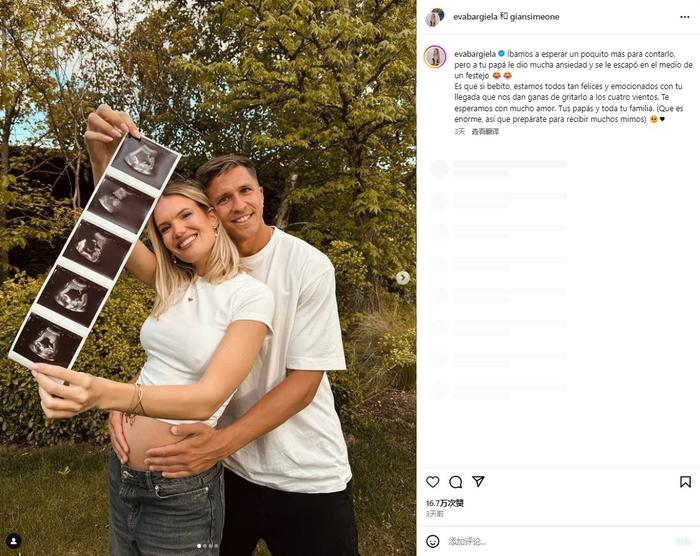Open evabargiela avatar story ring
Screen dimensions: 700x556
coord(435,57)
